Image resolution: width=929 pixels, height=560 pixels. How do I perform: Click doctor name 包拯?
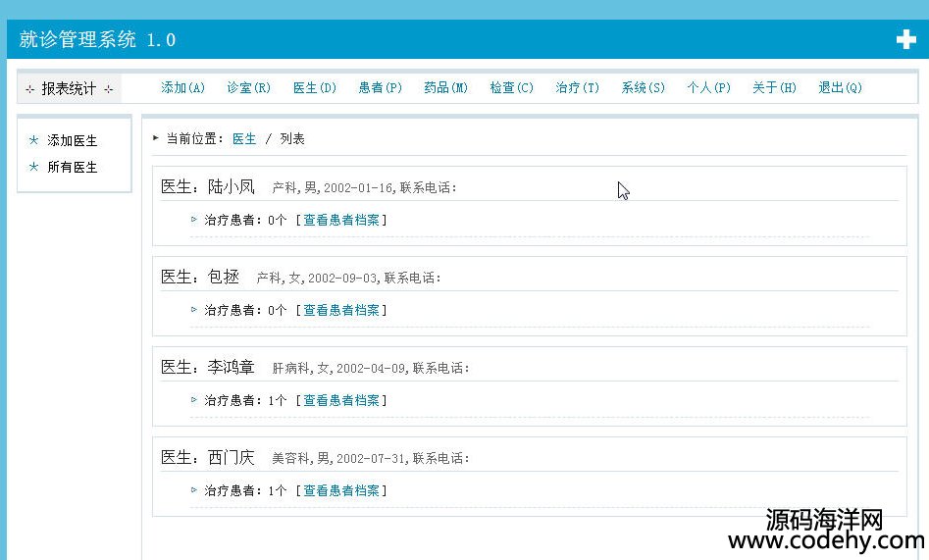(224, 277)
